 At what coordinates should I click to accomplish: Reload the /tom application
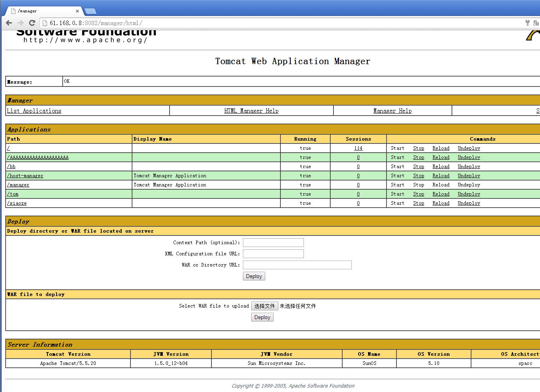click(x=441, y=194)
